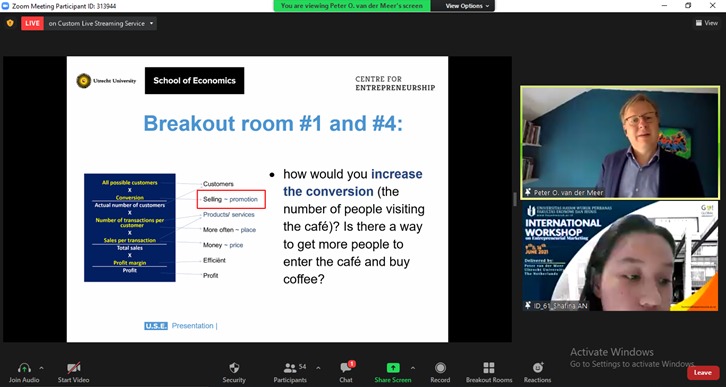Toggle meeting recording with Record
The width and height of the screenshot is (726, 387).
coord(440,368)
